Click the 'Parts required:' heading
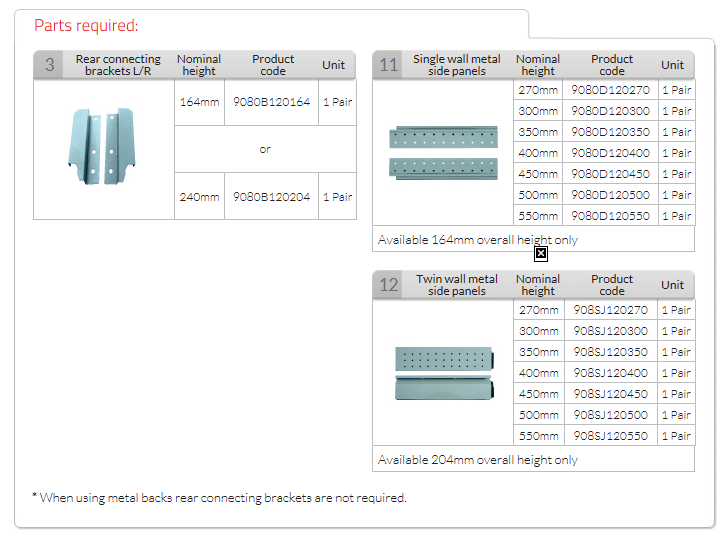Screen dimensions: 728x540 click(86, 26)
